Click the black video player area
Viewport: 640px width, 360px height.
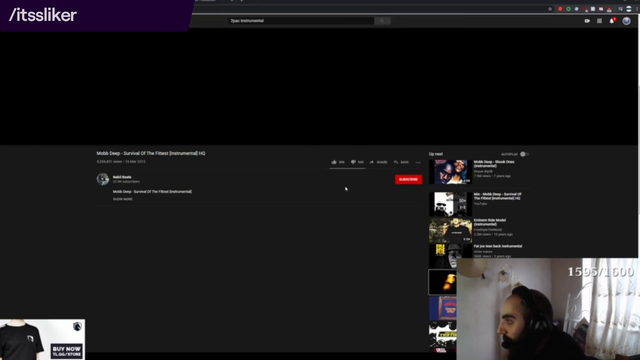[318, 87]
